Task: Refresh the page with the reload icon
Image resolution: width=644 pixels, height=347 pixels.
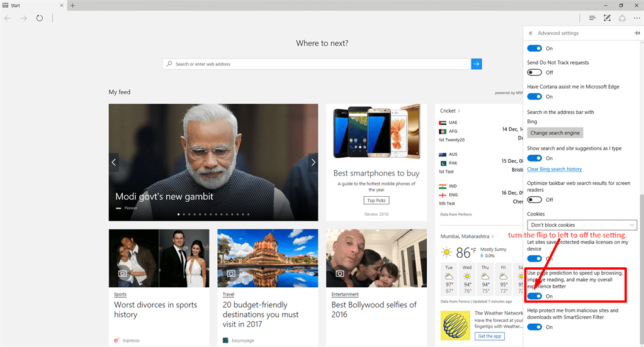Action: pyautogui.click(x=40, y=18)
